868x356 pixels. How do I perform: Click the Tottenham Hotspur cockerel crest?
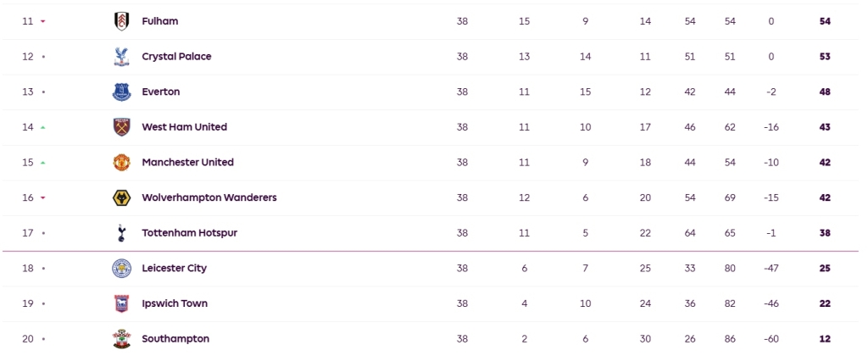[x=122, y=233]
